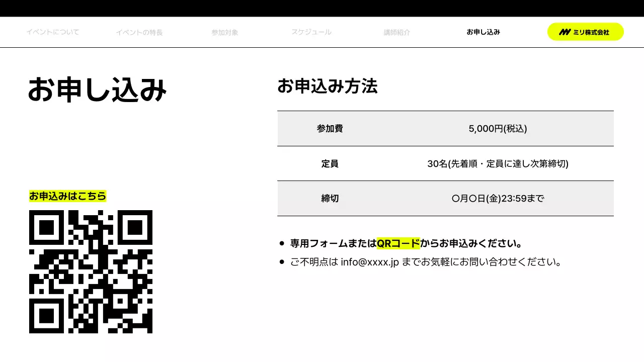The height and width of the screenshot is (362, 644).
Task: Click the QR code image
Action: [91, 271]
